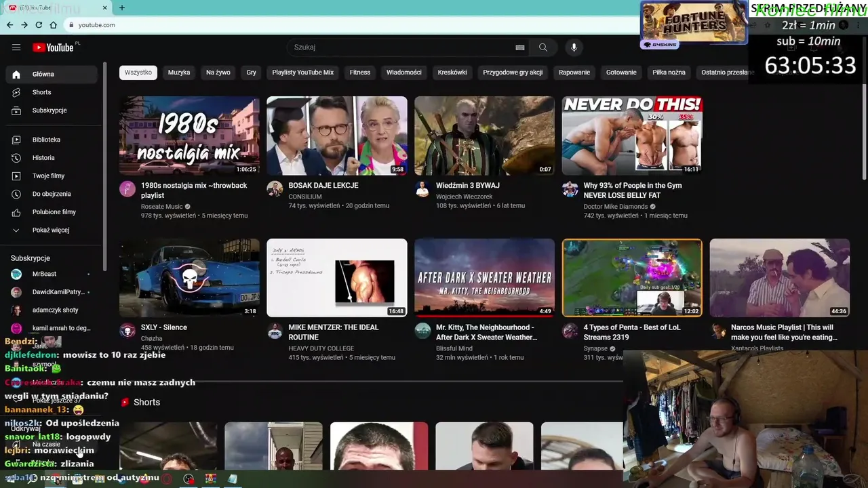Select the Playlisty YouTube Mix chip
The height and width of the screenshot is (488, 868).
(x=303, y=73)
